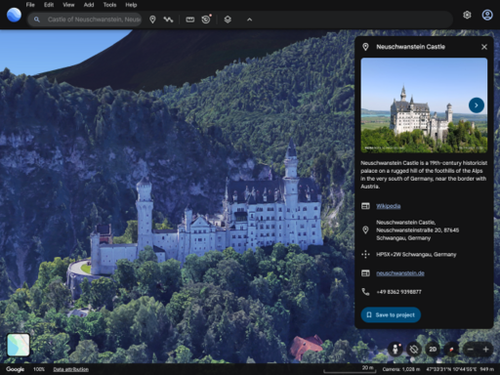Click Save to project button
500x375 pixels.
pos(391,315)
